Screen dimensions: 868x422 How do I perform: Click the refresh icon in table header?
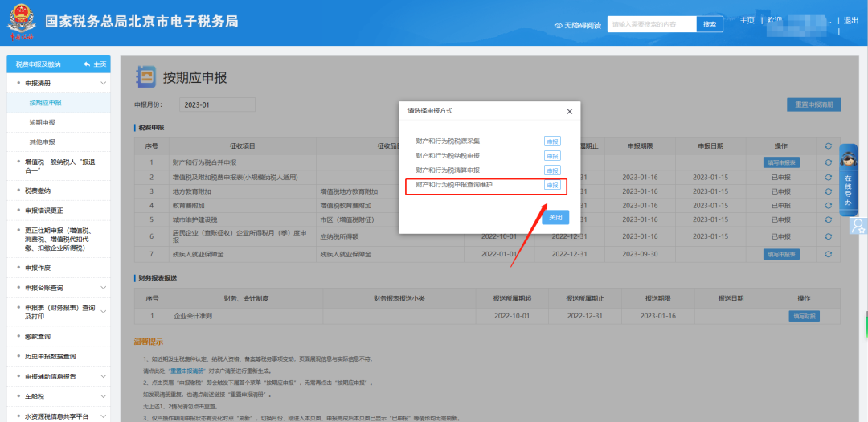click(x=828, y=146)
